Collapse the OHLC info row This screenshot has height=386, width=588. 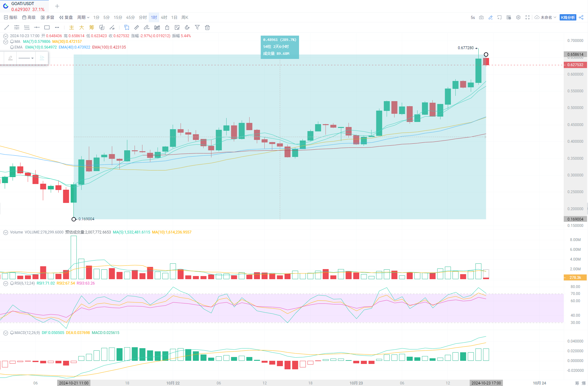point(6,36)
